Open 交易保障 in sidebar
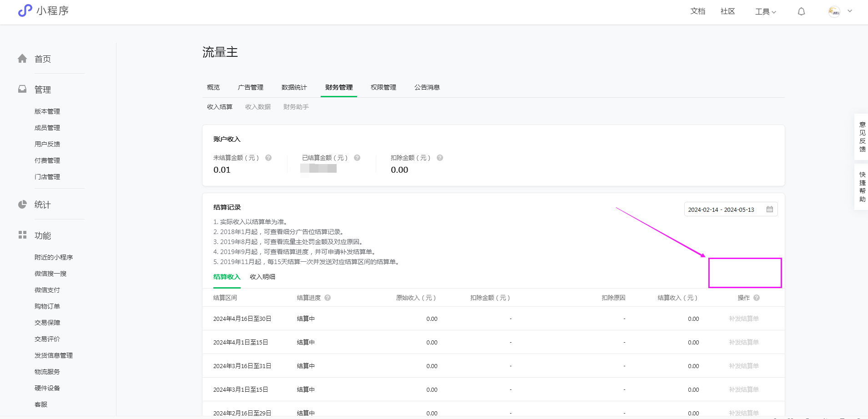Screen dimensions: 868x419 pos(47,323)
